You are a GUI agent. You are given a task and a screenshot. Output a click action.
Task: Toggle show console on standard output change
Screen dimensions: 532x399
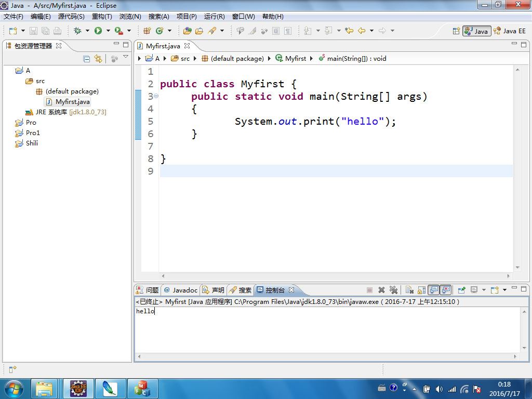434,290
